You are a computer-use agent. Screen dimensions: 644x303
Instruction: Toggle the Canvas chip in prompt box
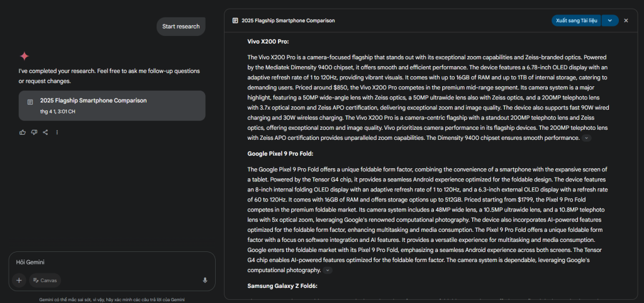click(x=45, y=280)
